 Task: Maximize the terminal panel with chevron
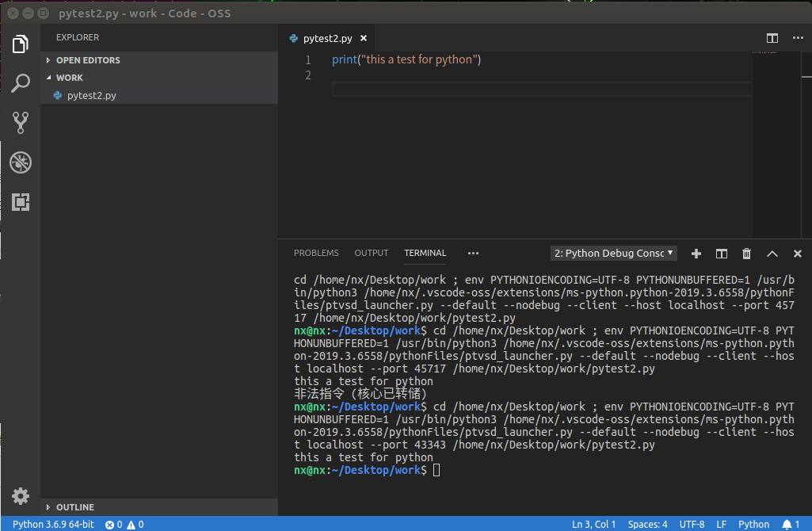coord(772,254)
